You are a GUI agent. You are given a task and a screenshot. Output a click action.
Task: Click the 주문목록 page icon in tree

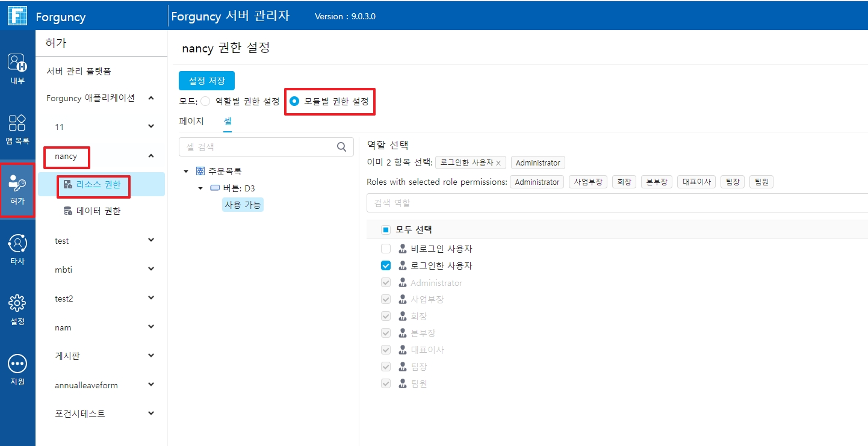201,172
